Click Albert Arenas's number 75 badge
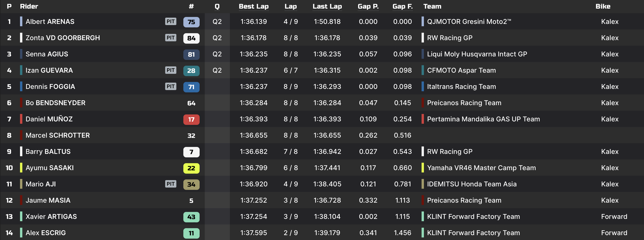644x240 pixels. (191, 22)
